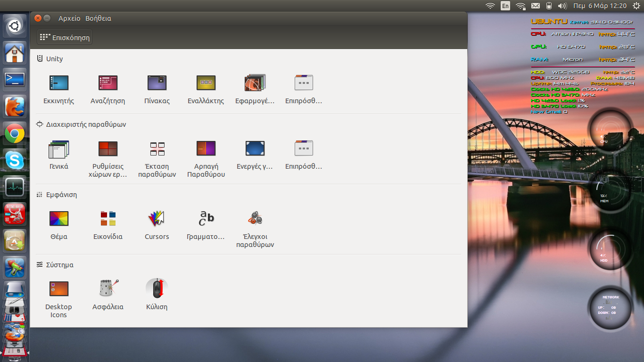Open the Εναλλάκτης switcher settings
Viewport: 644px width, 362px height.
coord(206,83)
